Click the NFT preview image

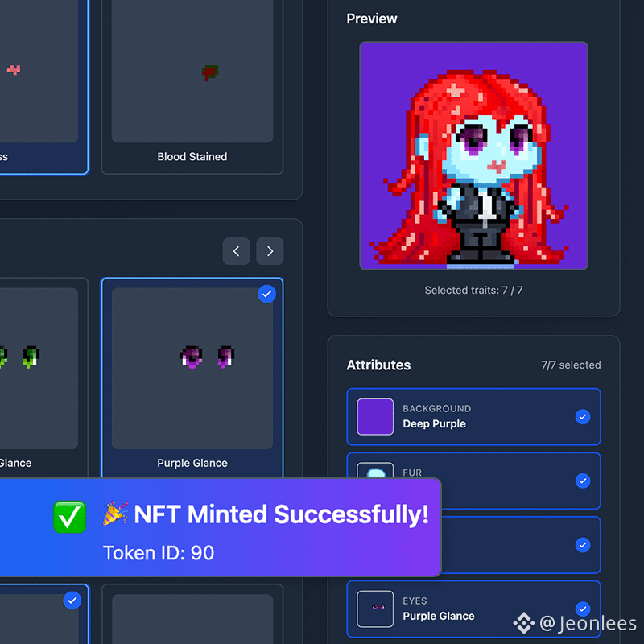(473, 155)
